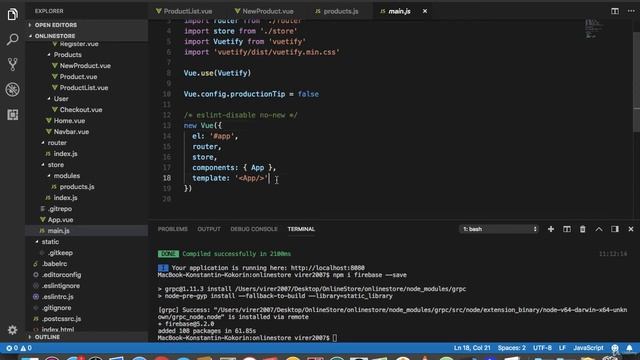640x360 pixels.
Task: Collapse the router folder
Action: point(57,143)
